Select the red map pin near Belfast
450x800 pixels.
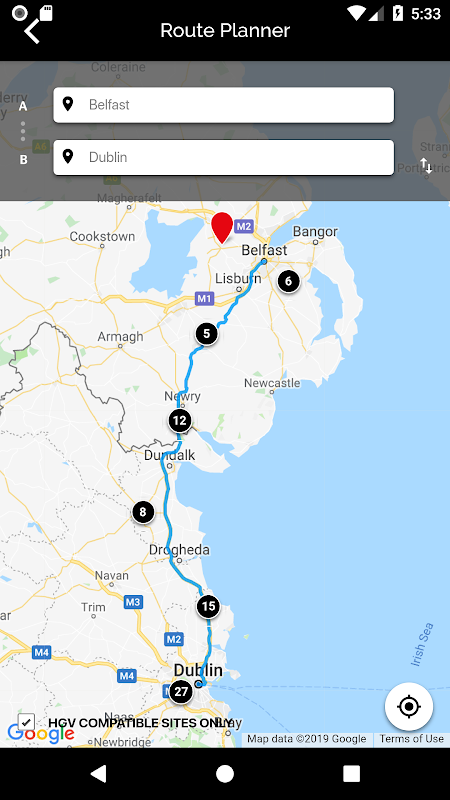tap(222, 228)
